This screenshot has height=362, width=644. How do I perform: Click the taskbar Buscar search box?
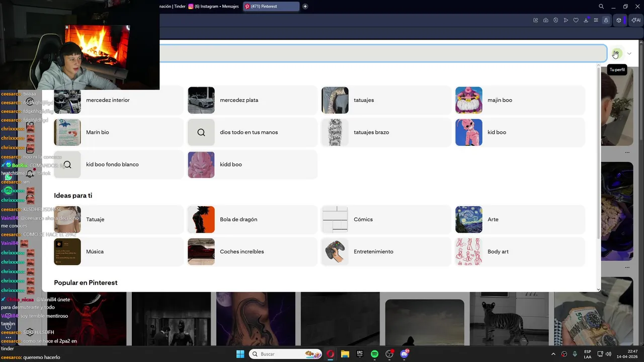pyautogui.click(x=285, y=354)
